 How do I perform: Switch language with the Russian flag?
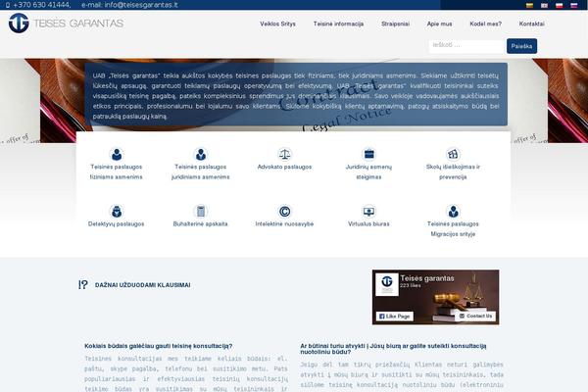point(573,5)
